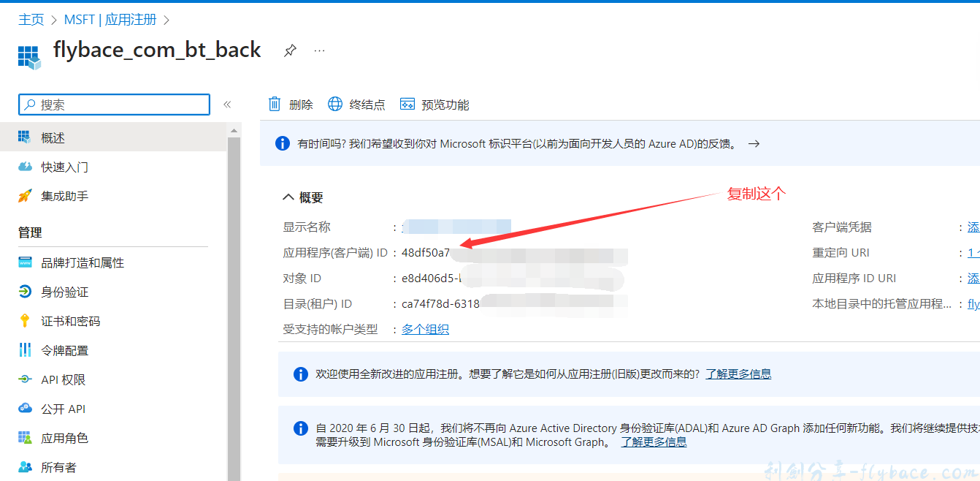Select the 概述 overview menu item
980x481 pixels.
coord(113,137)
